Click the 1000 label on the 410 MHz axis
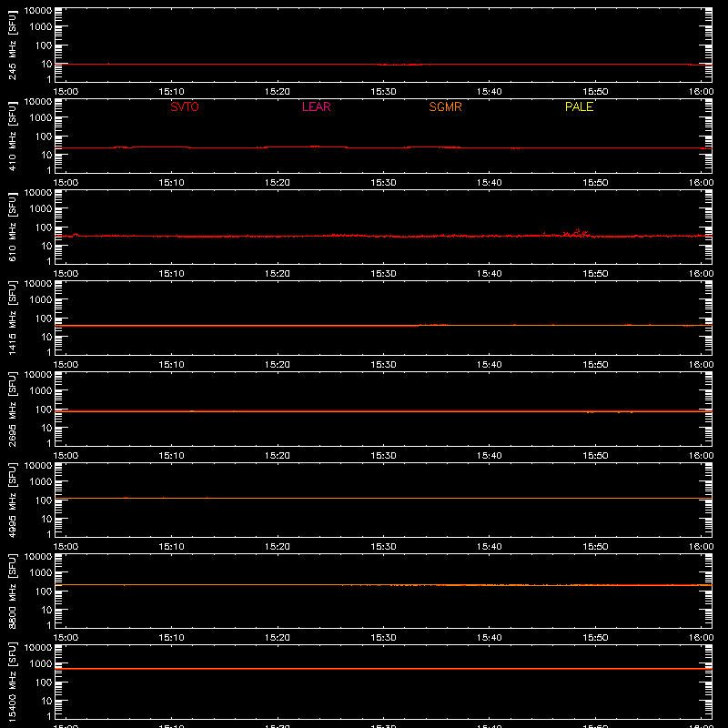Screen dimensions: 728x728 click(41, 117)
